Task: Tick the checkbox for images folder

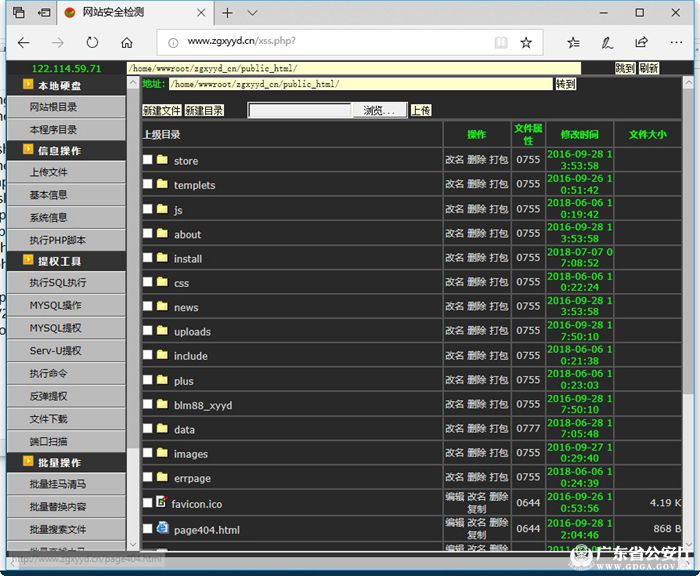Action: [x=148, y=453]
